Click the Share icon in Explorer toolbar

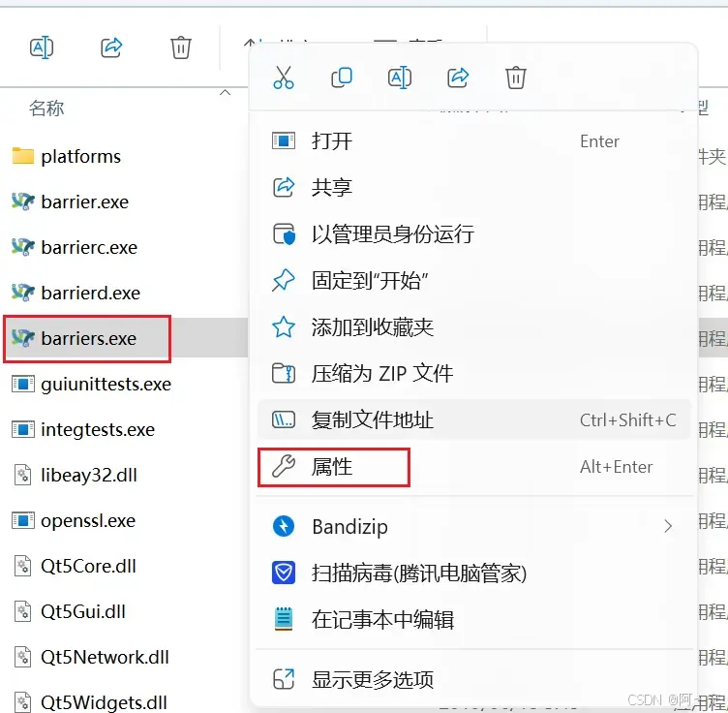[111, 47]
